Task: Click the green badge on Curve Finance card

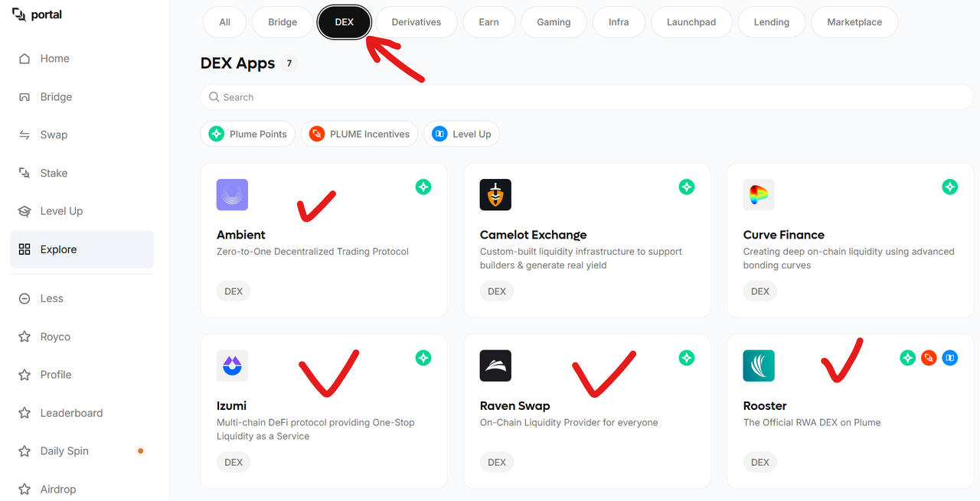Action: [x=950, y=187]
